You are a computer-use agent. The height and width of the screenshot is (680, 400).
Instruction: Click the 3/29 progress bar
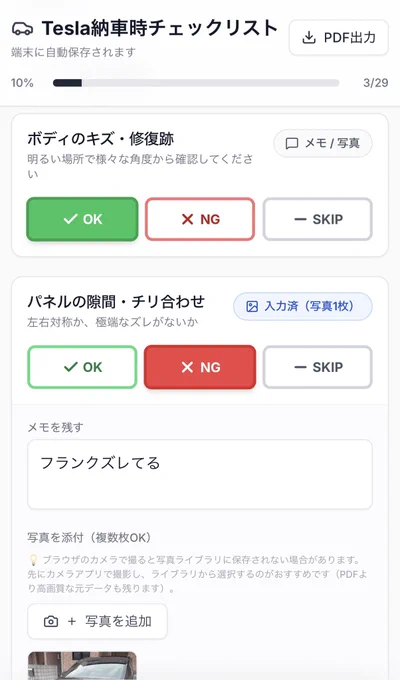[x=196, y=83]
